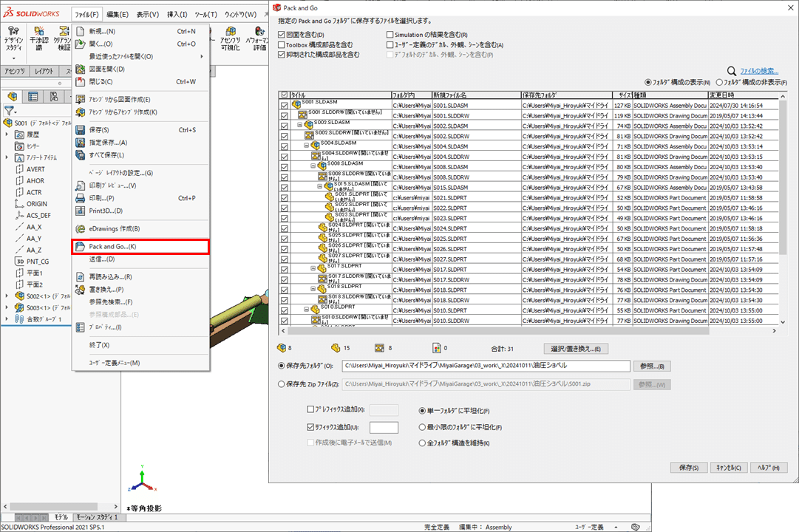799x532 pixels.
Task: Switch to the PropertyManager tab icon
Action: (33, 96)
